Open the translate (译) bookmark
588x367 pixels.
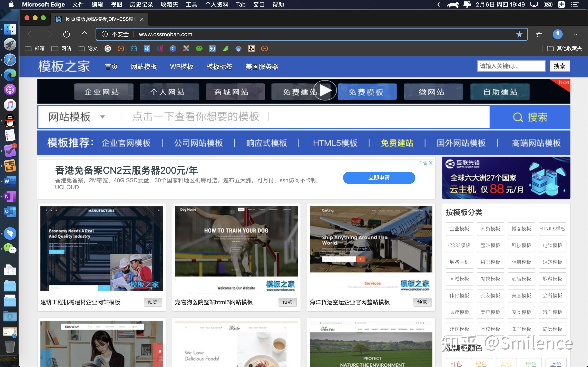147,49
